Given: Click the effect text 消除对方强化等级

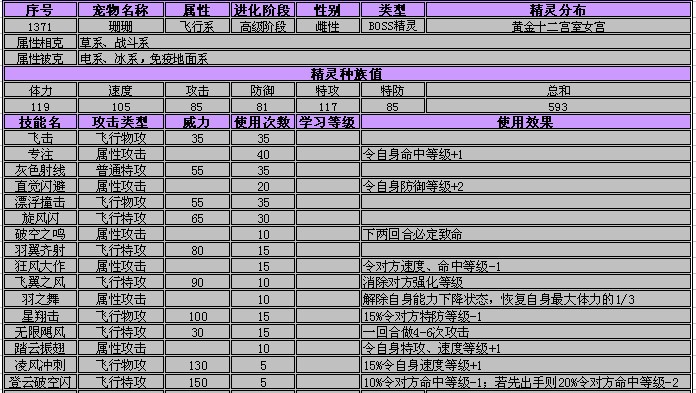Looking at the screenshot, I should [x=413, y=282].
